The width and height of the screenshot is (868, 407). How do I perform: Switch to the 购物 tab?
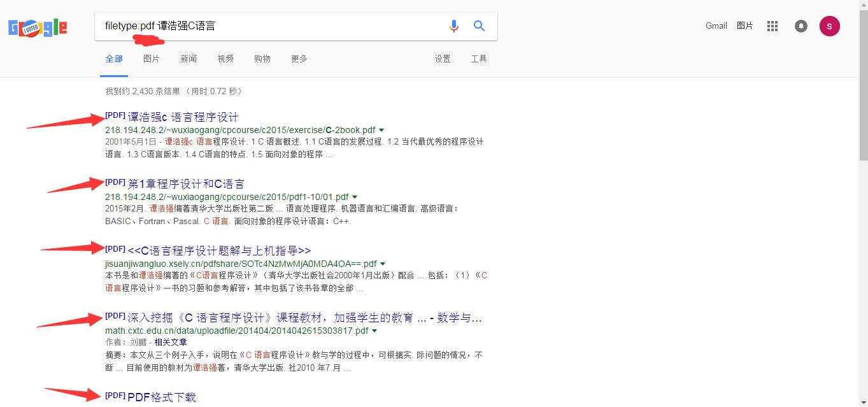pyautogui.click(x=262, y=59)
